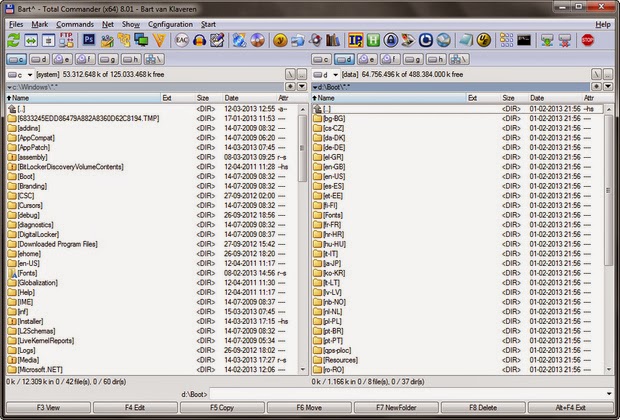The image size is (620, 420).
Task: Open left panel favorites asterisk button
Action: coord(290,86)
